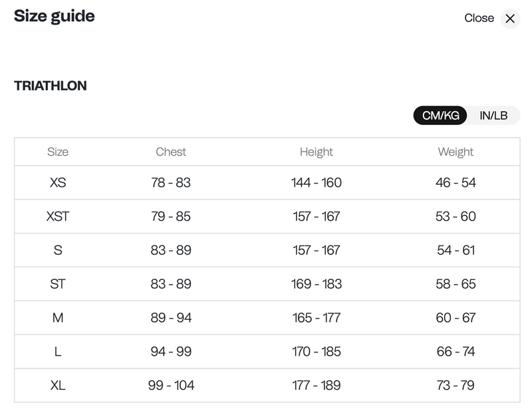Viewport: 532px width, 417px height.
Task: Select the Chest column header
Action: point(171,152)
